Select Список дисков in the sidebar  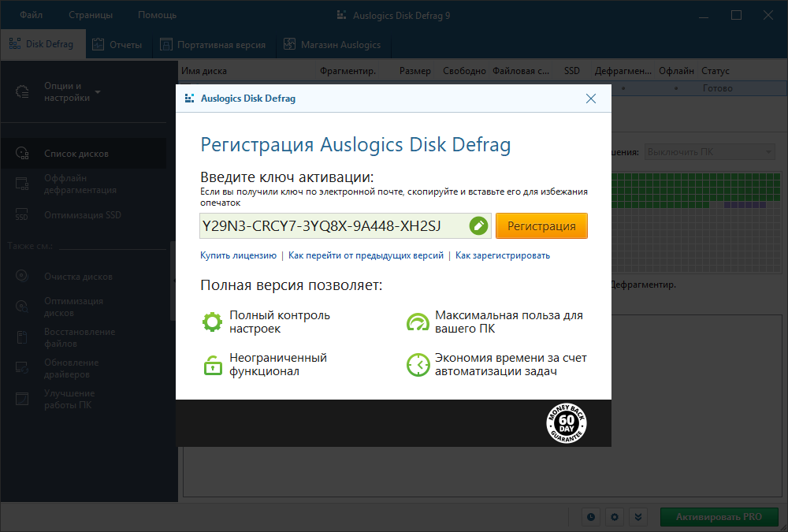coord(84,154)
